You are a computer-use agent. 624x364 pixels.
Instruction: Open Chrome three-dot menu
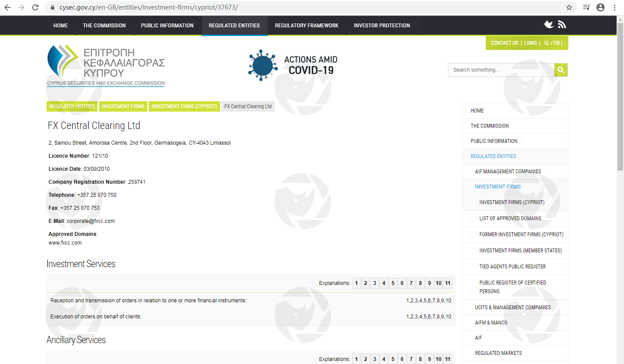pos(614,7)
